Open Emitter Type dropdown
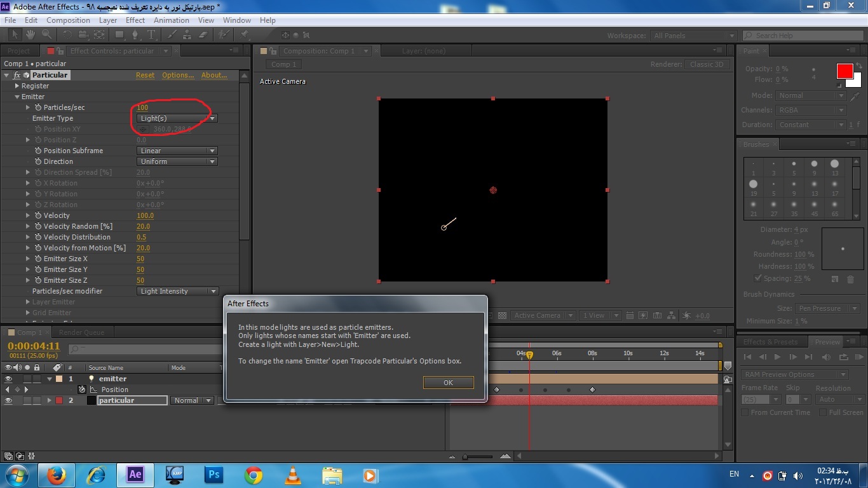This screenshot has width=868, height=488. [x=177, y=118]
